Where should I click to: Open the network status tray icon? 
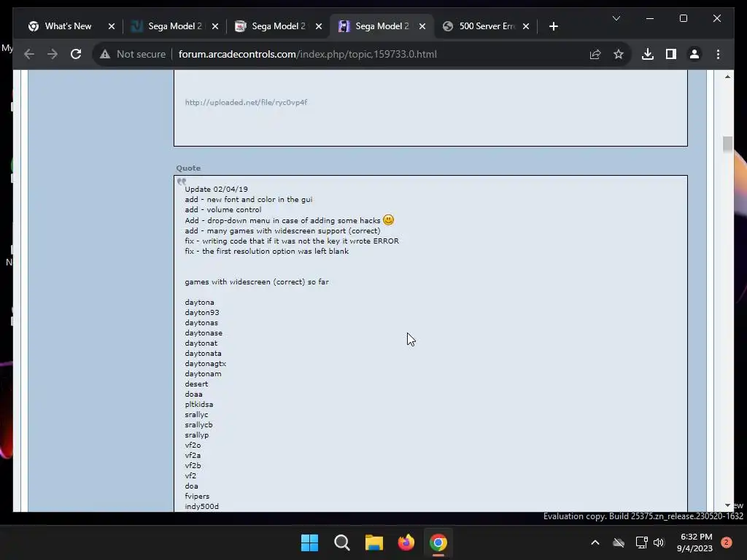click(x=641, y=542)
